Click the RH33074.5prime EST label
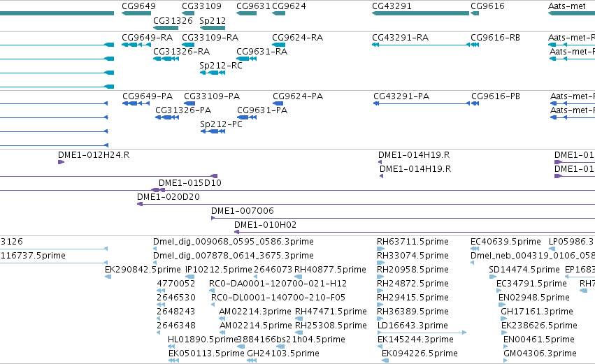 click(x=413, y=256)
